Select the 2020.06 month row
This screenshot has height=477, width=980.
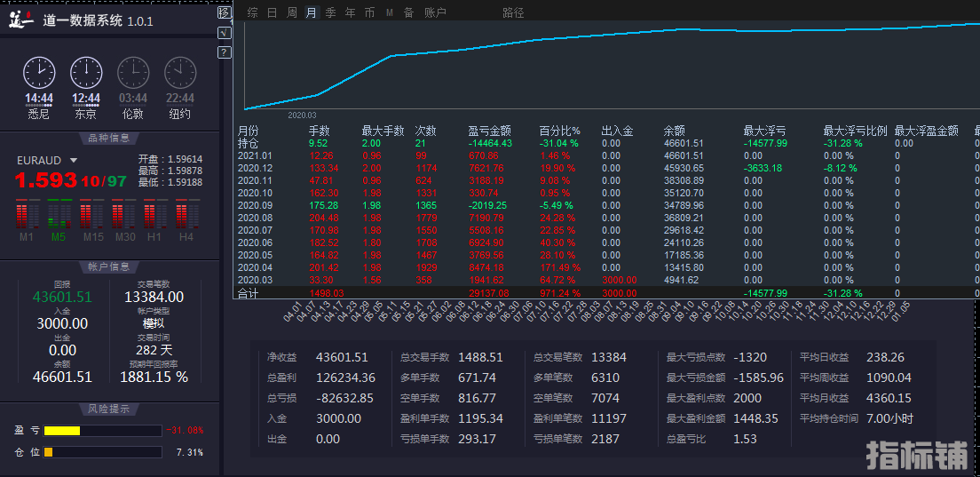click(x=607, y=242)
